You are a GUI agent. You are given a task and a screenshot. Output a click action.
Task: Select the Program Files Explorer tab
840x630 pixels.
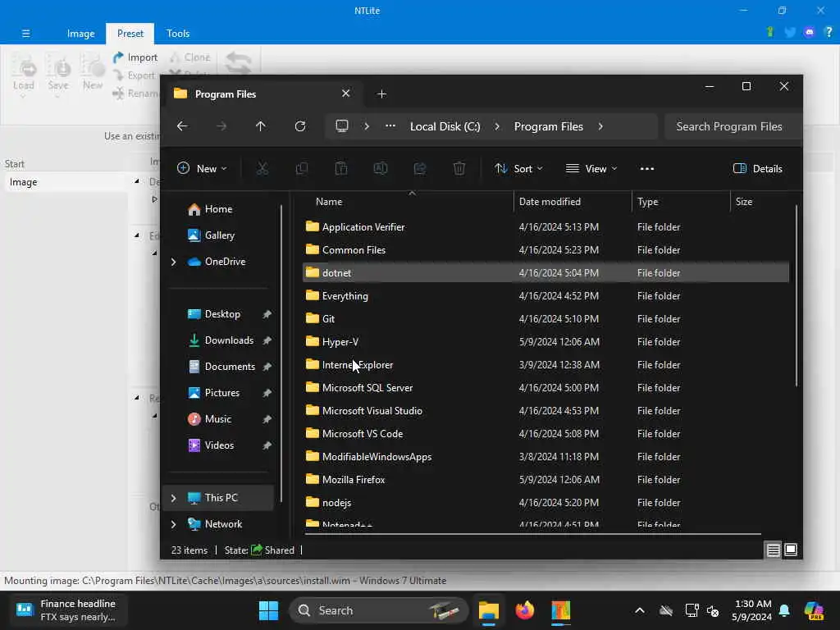(x=264, y=94)
